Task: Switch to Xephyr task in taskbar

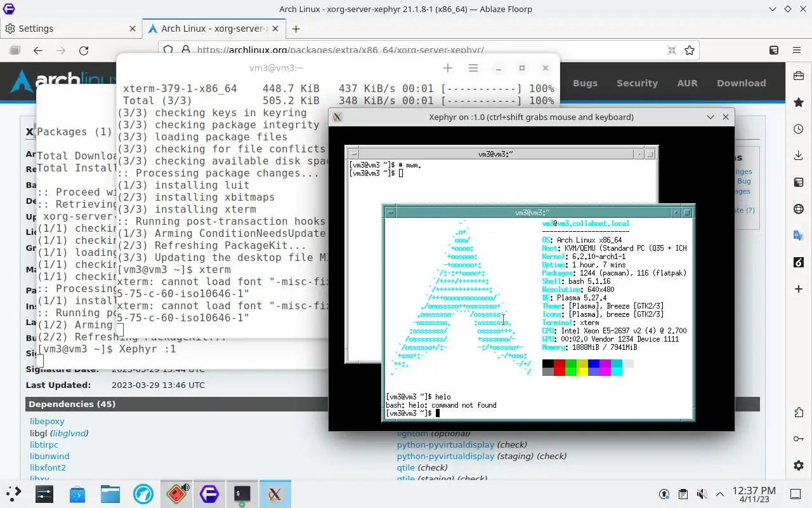Action: tap(275, 494)
